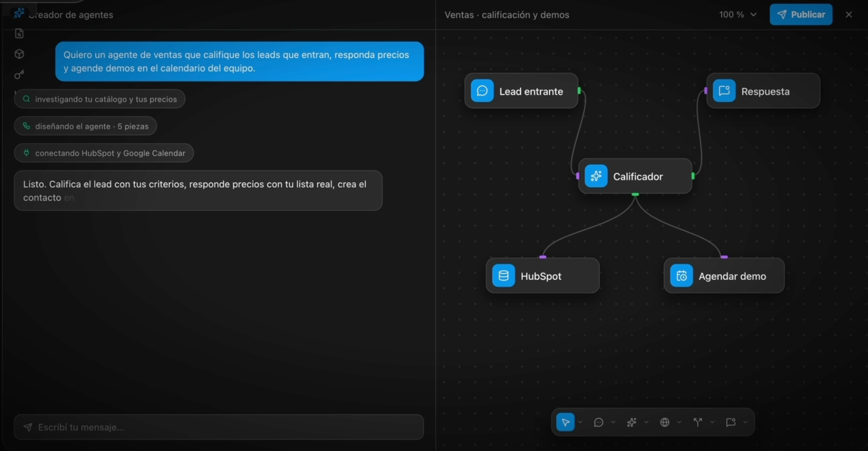The width and height of the screenshot is (868, 451).
Task: Click the Respuesta purple input port
Action: 706,91
